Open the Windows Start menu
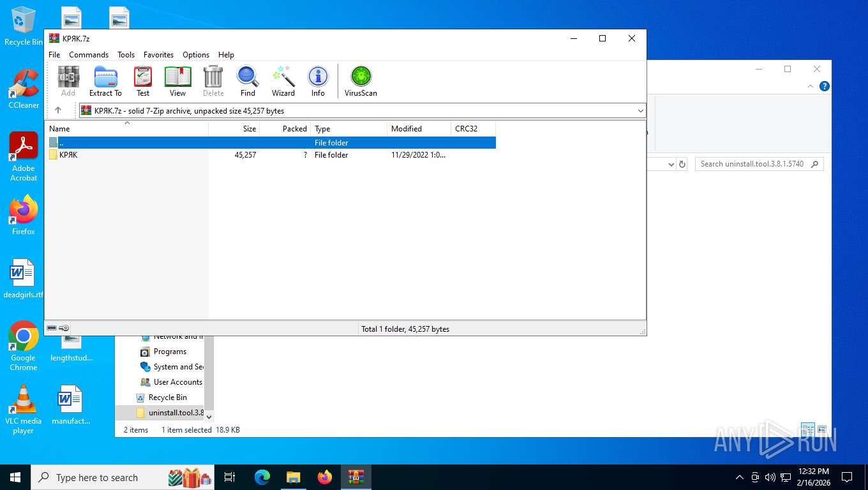868x490 pixels. (x=15, y=477)
